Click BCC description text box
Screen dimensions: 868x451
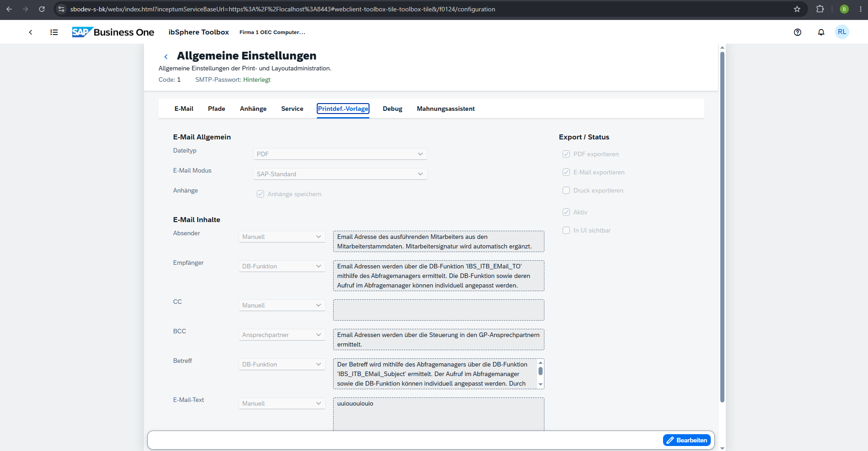[439, 339]
